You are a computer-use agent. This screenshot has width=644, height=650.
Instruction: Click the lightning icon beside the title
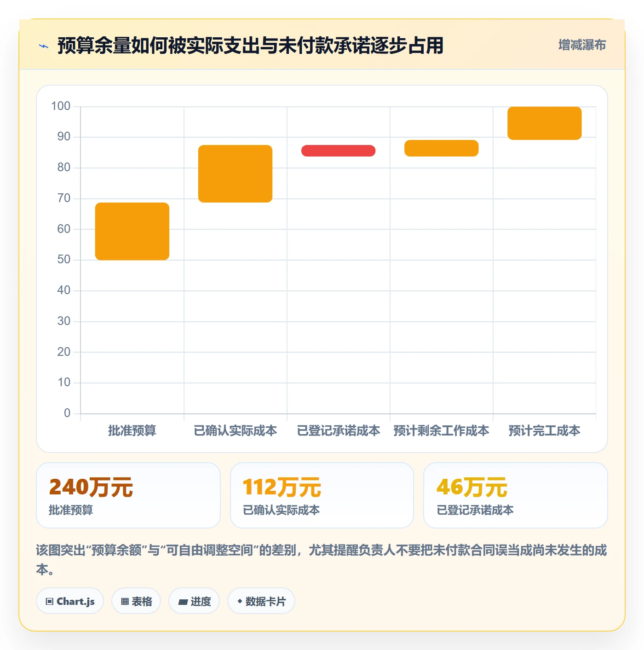point(44,46)
